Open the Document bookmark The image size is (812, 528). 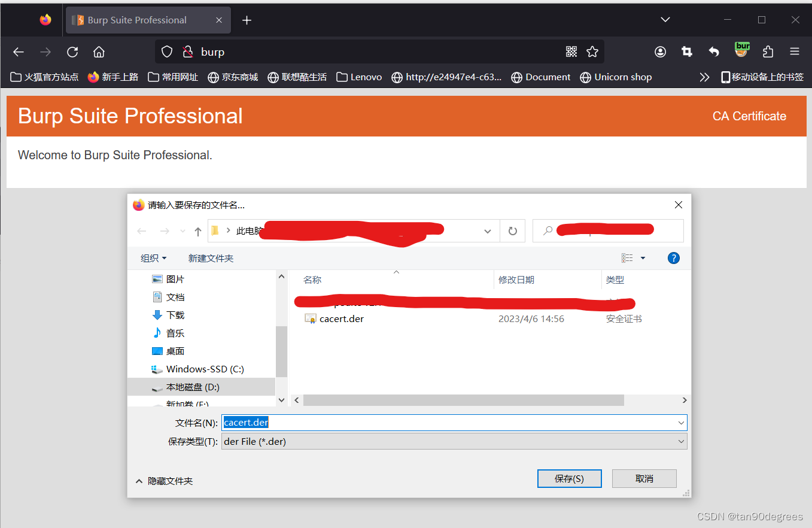541,77
